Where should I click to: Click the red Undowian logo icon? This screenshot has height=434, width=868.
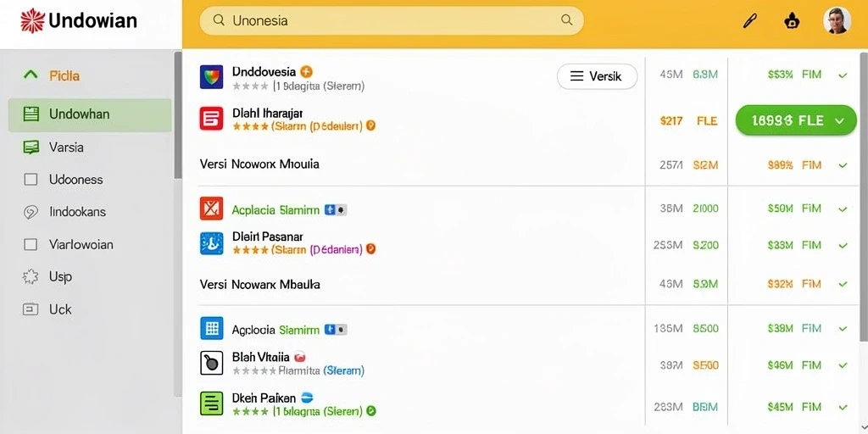click(32, 21)
